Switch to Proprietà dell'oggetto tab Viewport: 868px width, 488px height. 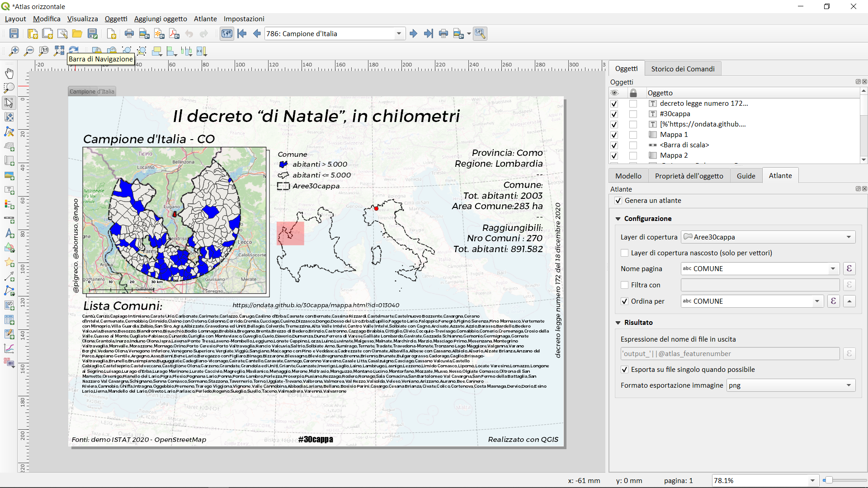689,176
